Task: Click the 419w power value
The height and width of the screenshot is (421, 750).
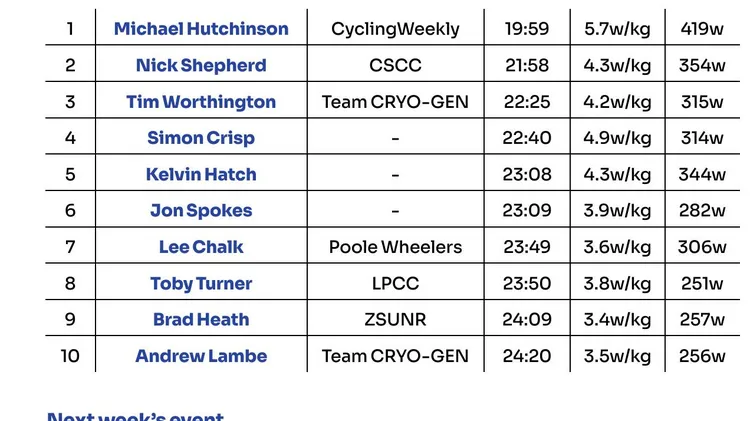Action: [702, 29]
